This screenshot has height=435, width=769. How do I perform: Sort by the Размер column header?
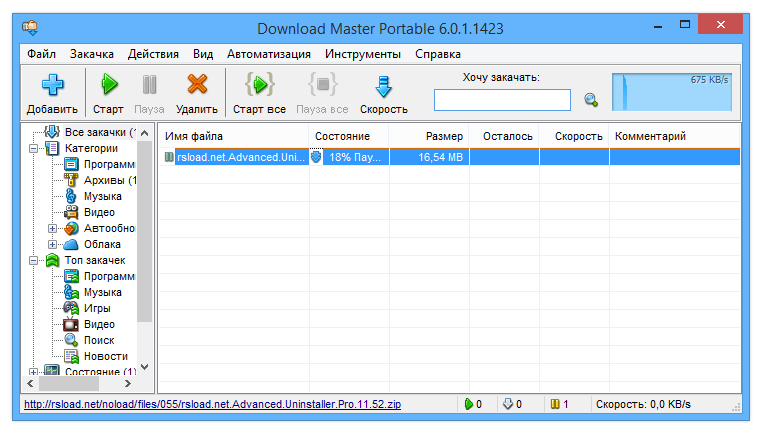pos(429,136)
